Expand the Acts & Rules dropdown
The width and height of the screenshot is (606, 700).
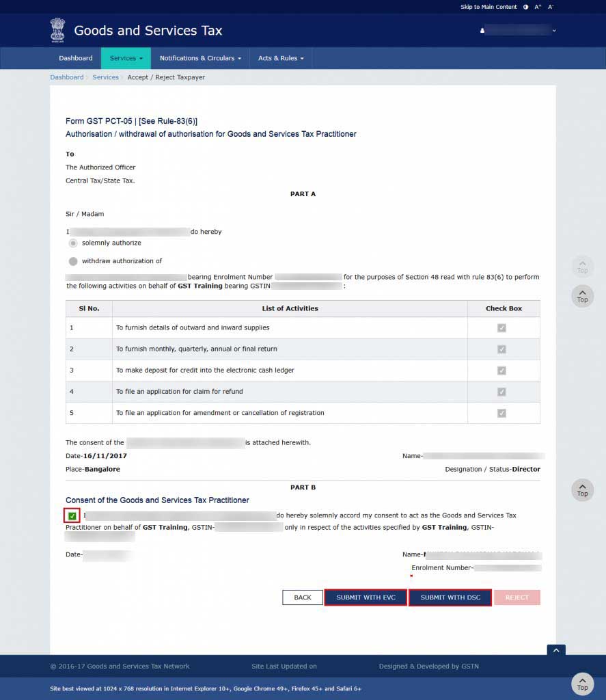281,58
